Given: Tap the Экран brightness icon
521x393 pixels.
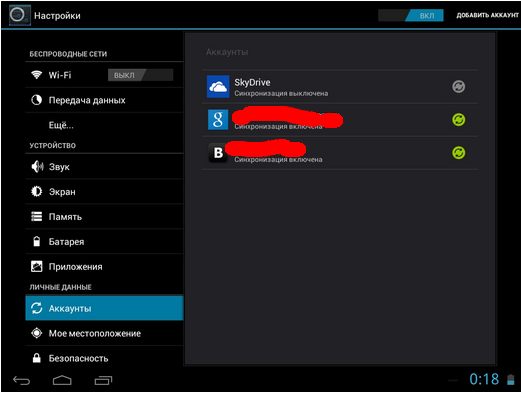Looking at the screenshot, I should (36, 191).
